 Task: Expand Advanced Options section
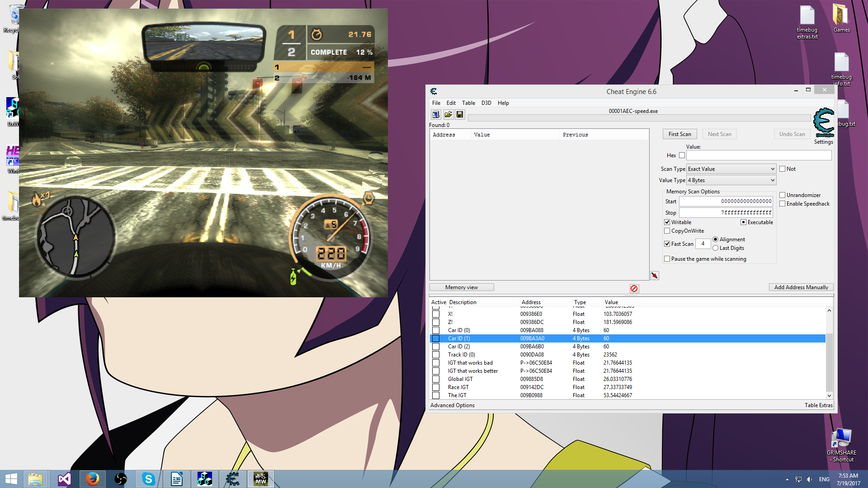point(453,405)
